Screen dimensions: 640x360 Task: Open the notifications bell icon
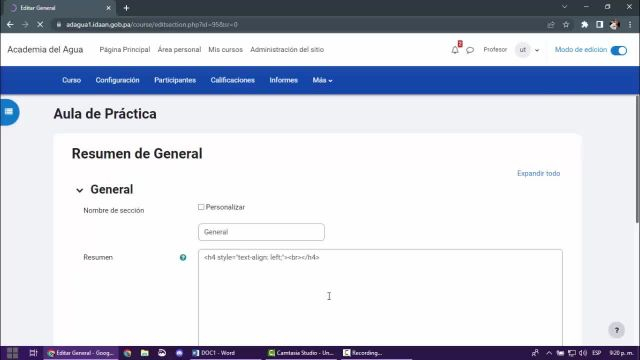(x=455, y=50)
